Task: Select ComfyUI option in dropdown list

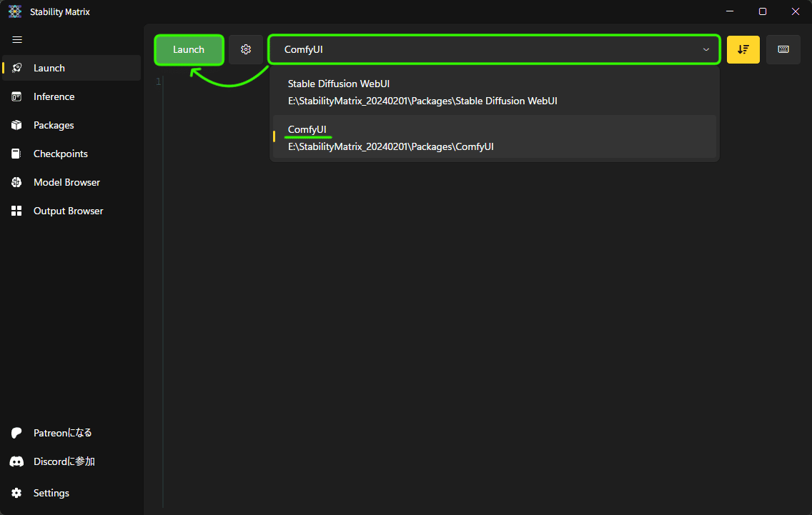Action: point(494,137)
